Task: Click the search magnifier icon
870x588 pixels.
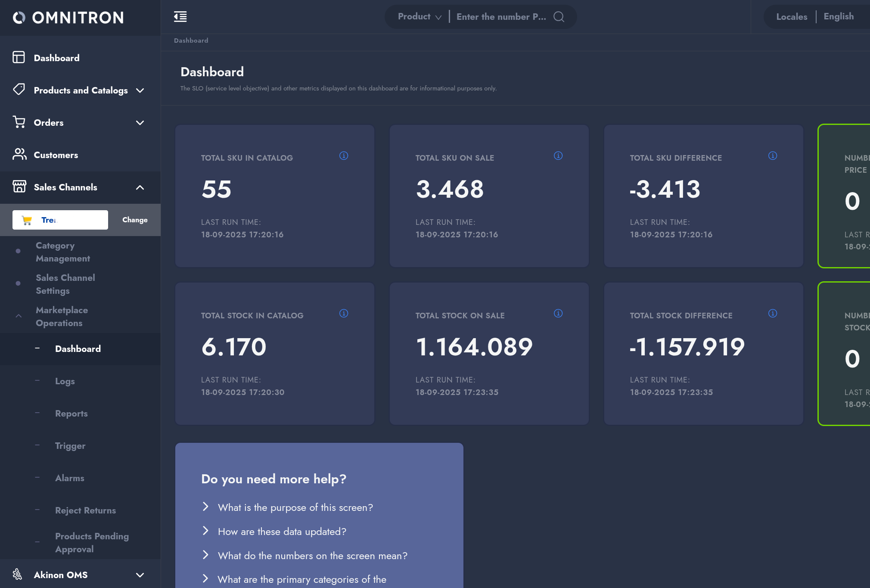Action: coord(559,17)
